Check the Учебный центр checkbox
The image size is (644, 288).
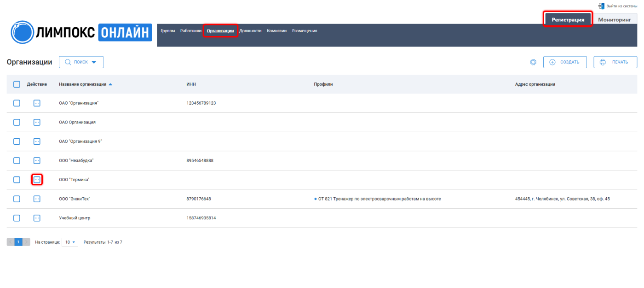tap(17, 218)
